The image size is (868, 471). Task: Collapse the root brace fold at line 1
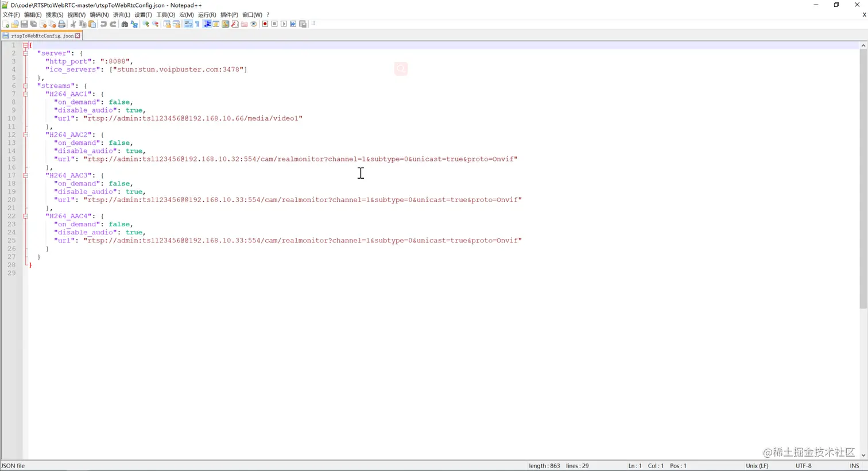click(x=25, y=45)
